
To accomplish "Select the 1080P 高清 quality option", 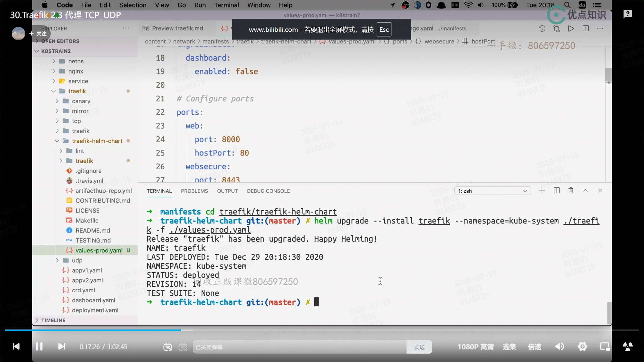I will pyautogui.click(x=475, y=347).
